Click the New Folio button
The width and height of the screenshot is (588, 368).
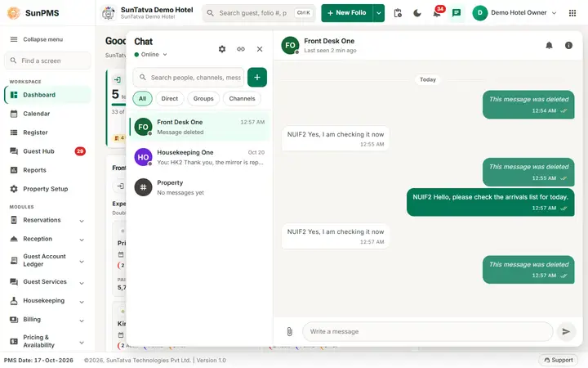347,13
